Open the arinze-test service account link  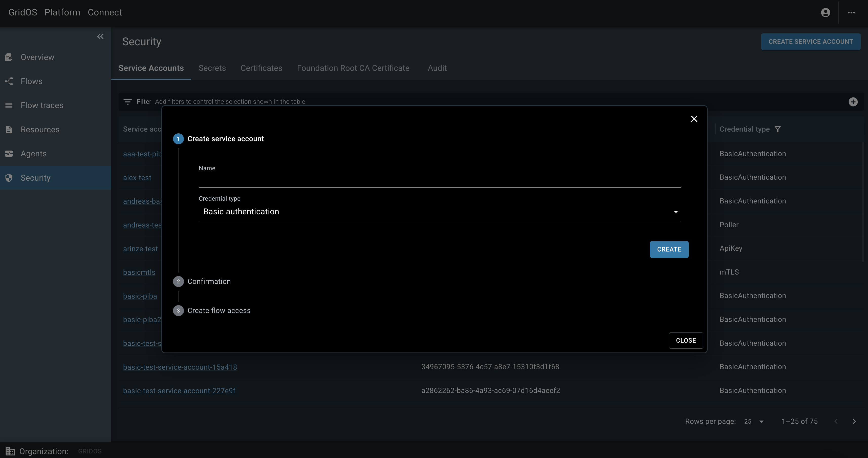[140, 249]
